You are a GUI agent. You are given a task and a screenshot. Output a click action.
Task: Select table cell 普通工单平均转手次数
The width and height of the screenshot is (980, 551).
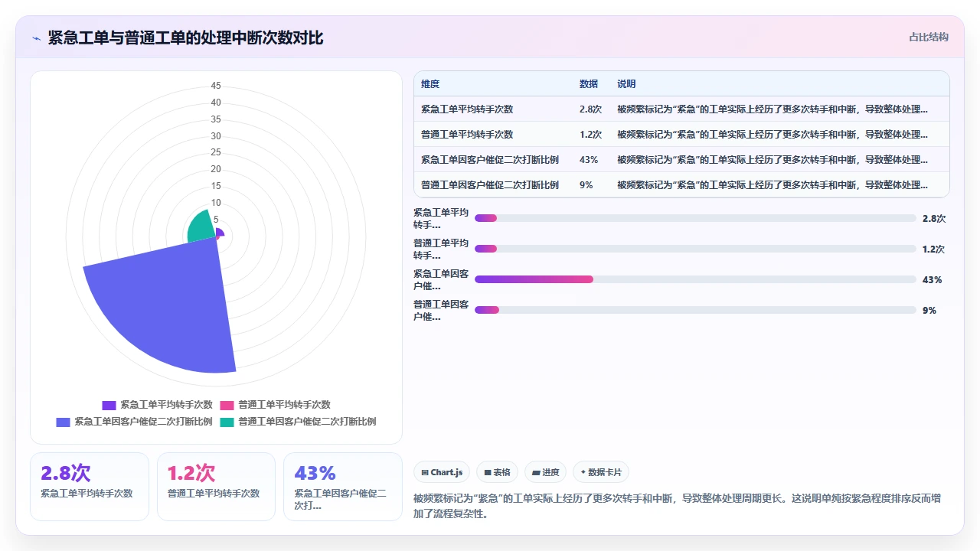point(467,135)
